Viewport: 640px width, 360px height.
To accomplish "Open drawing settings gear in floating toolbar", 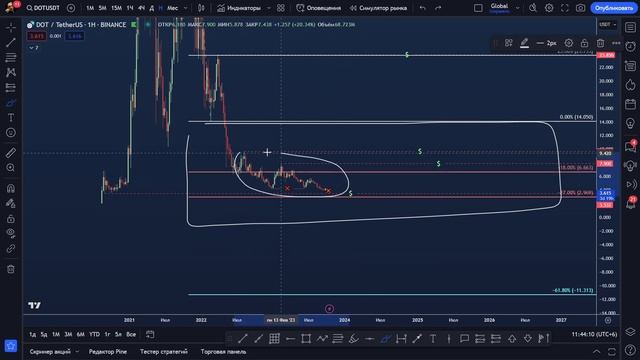I will coord(569,43).
